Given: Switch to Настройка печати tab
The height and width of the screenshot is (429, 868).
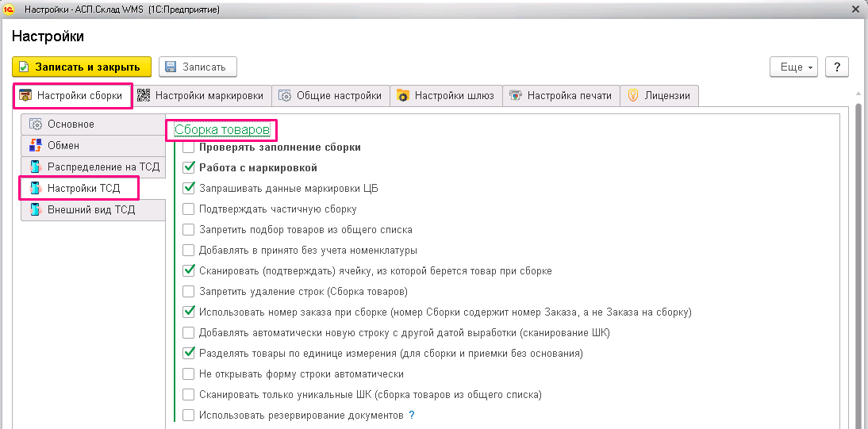Looking at the screenshot, I should [561, 95].
